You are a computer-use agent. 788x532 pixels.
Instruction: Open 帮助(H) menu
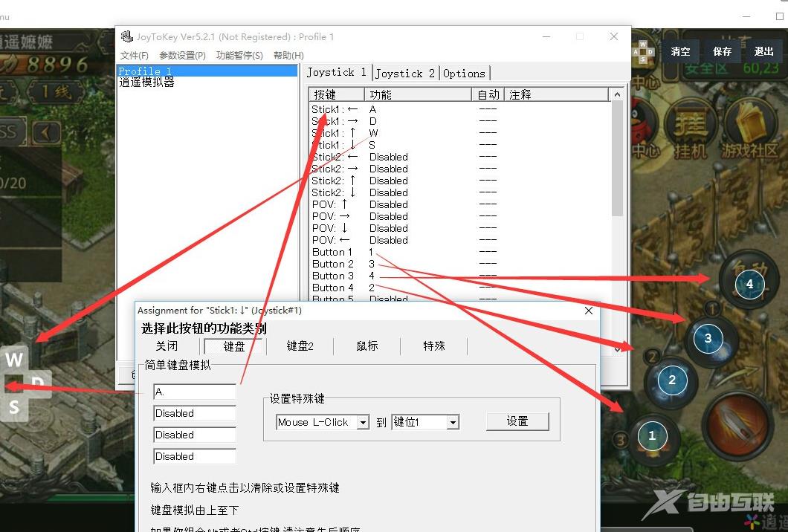point(288,55)
